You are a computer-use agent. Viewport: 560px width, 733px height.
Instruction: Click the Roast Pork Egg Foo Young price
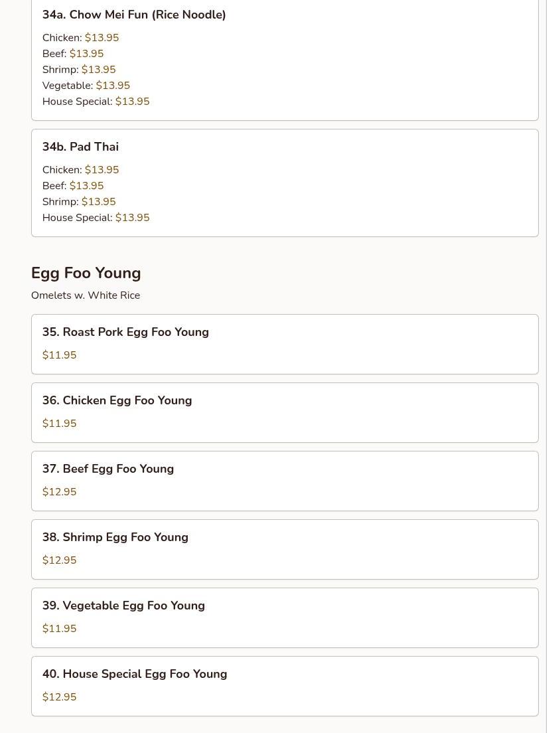[x=60, y=355]
